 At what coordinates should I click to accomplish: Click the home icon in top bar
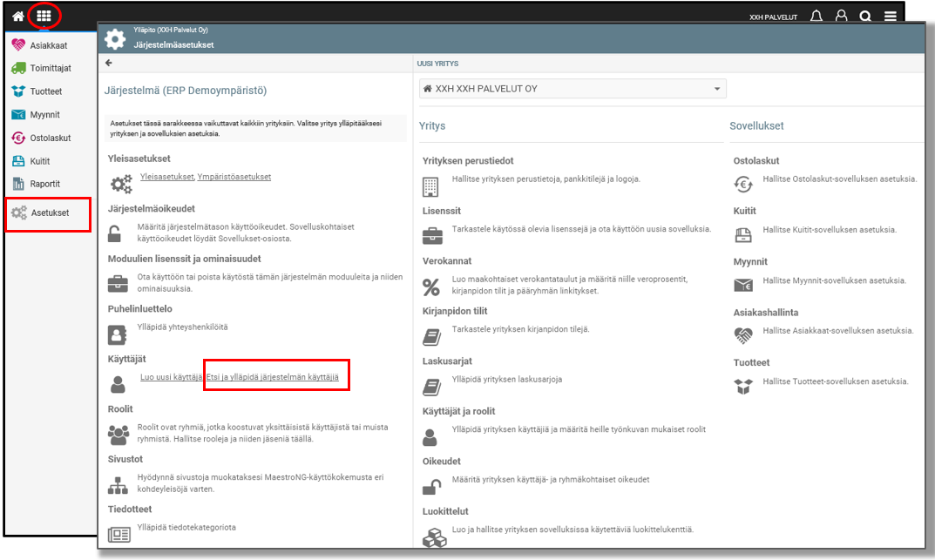(17, 16)
